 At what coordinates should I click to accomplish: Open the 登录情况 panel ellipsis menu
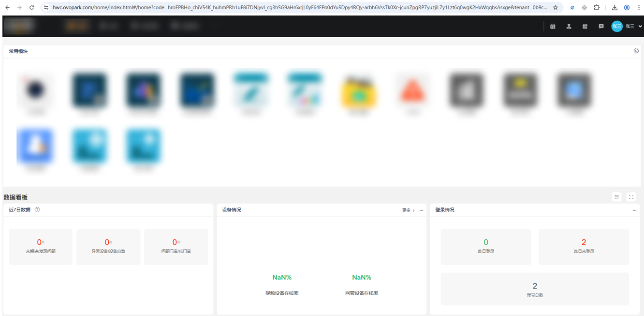634,210
